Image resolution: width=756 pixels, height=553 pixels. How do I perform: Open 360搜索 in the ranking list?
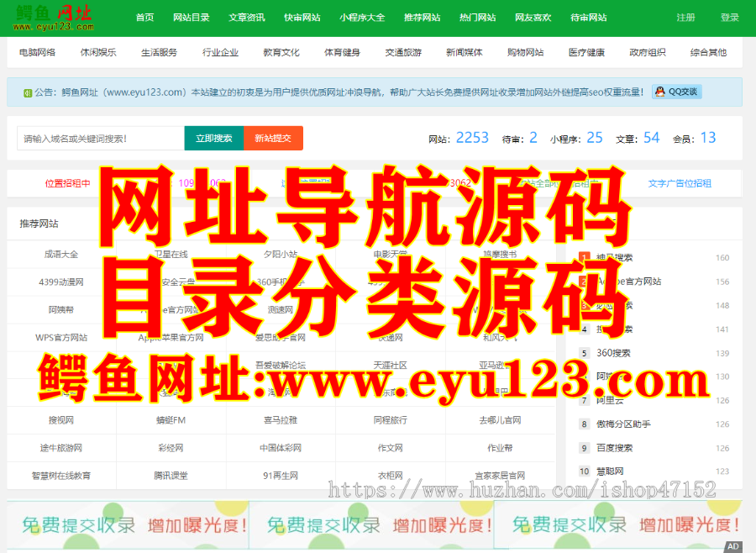click(613, 353)
